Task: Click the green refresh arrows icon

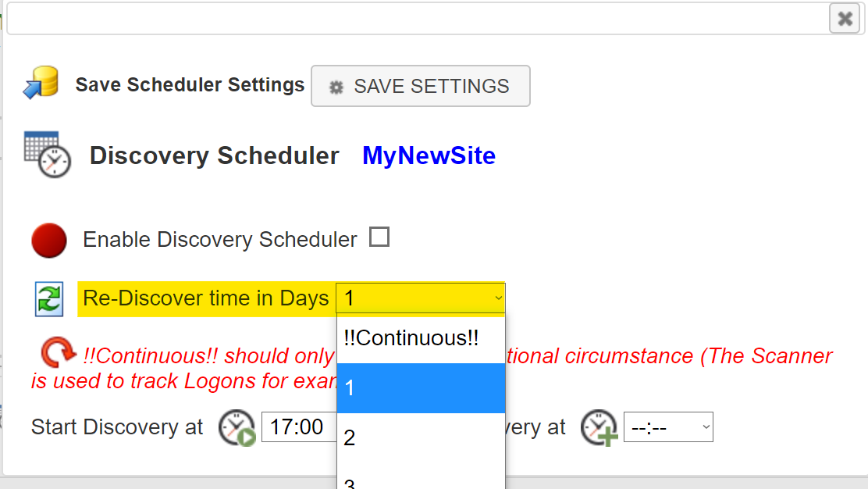Action: (49, 299)
